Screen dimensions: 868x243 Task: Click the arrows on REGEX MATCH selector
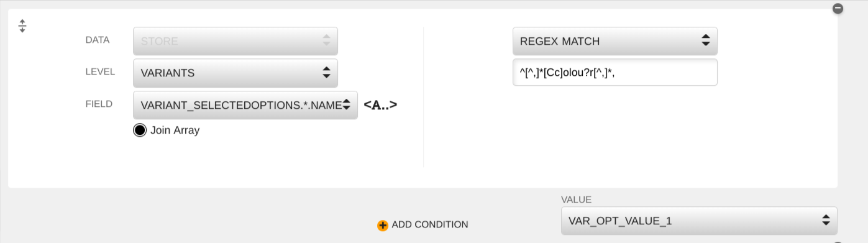(705, 41)
